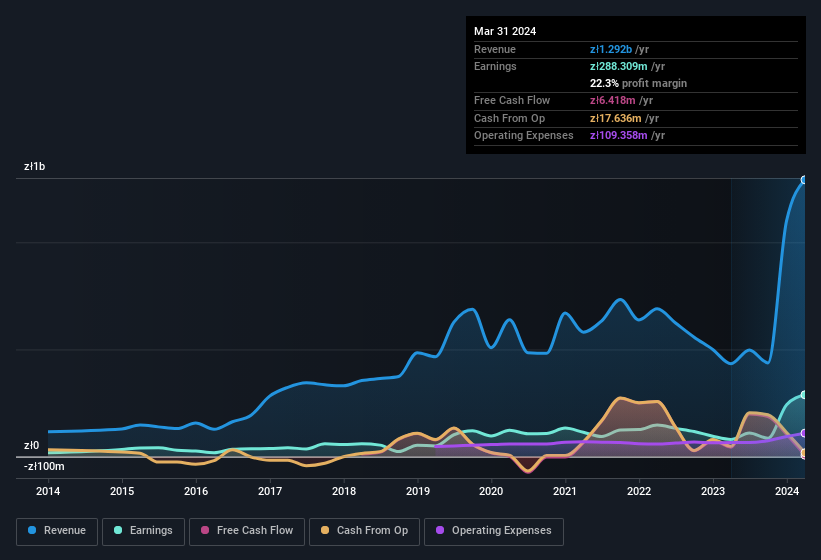The width and height of the screenshot is (821, 560).
Task: Click the Revenue value zł1.292b in tooltip
Action: coord(619,49)
